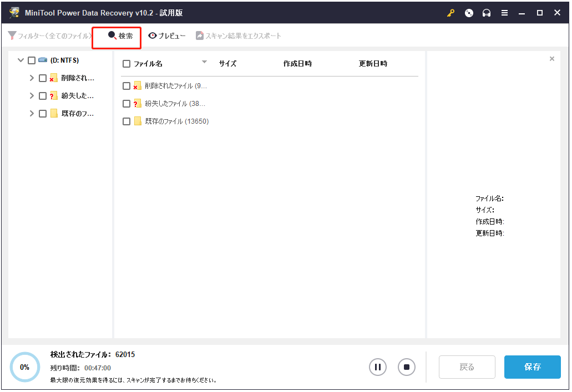Screen dimensions: 572x392
Task: Check the ファイル名 select-all checkbox
Action: (126, 63)
